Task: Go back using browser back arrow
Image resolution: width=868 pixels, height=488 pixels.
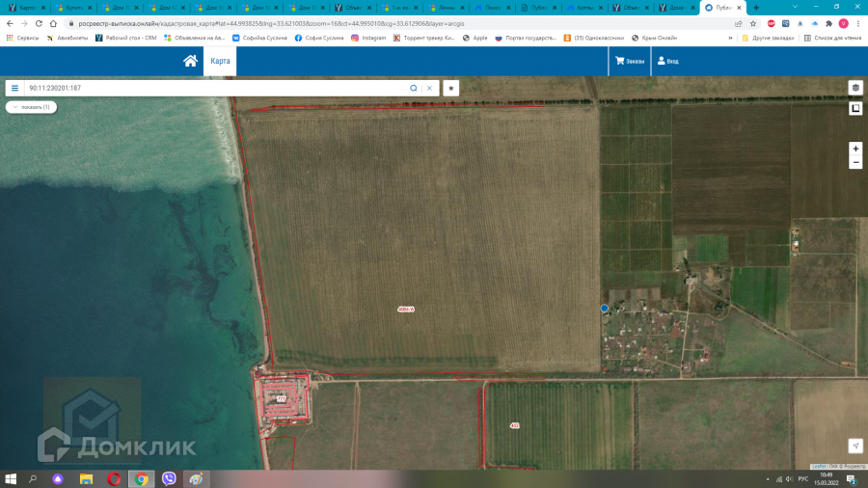Action: pyautogui.click(x=10, y=24)
